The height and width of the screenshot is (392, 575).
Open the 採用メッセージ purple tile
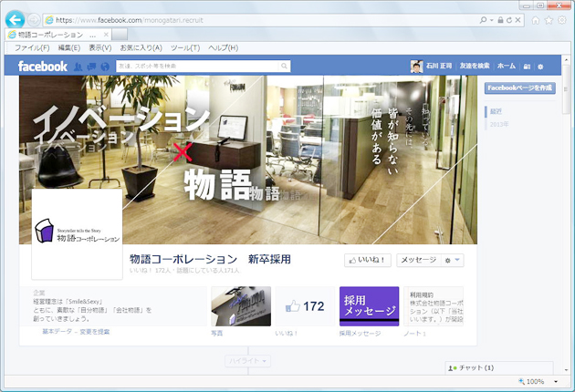click(370, 306)
